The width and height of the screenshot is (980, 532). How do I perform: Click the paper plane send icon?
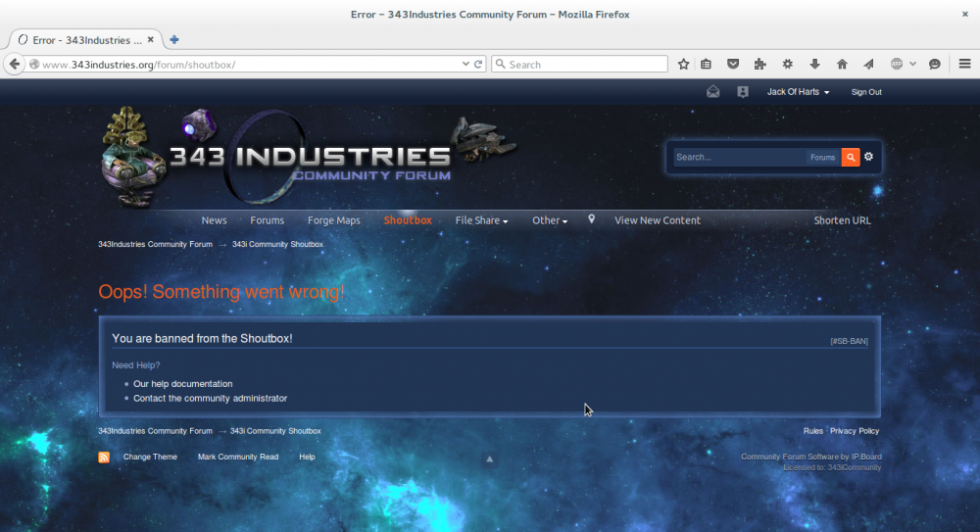(868, 64)
